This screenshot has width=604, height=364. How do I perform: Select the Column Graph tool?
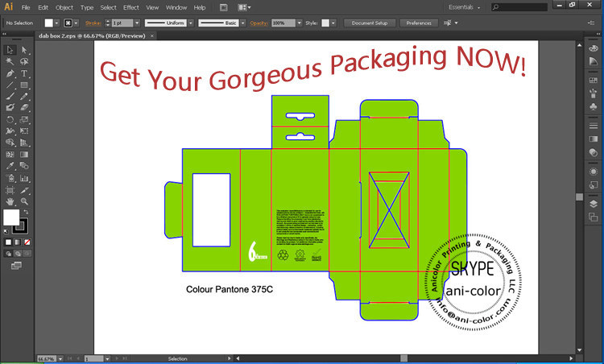(x=24, y=178)
